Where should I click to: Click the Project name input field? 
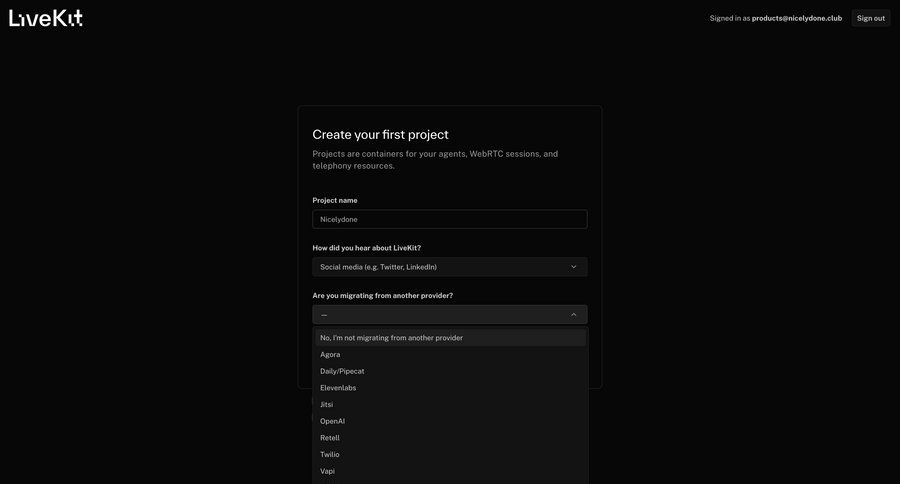click(449, 219)
